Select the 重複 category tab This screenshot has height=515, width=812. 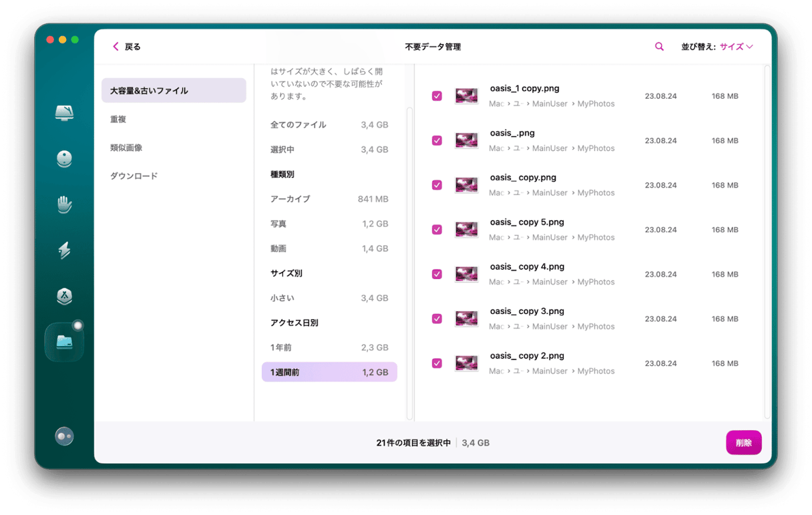118,119
